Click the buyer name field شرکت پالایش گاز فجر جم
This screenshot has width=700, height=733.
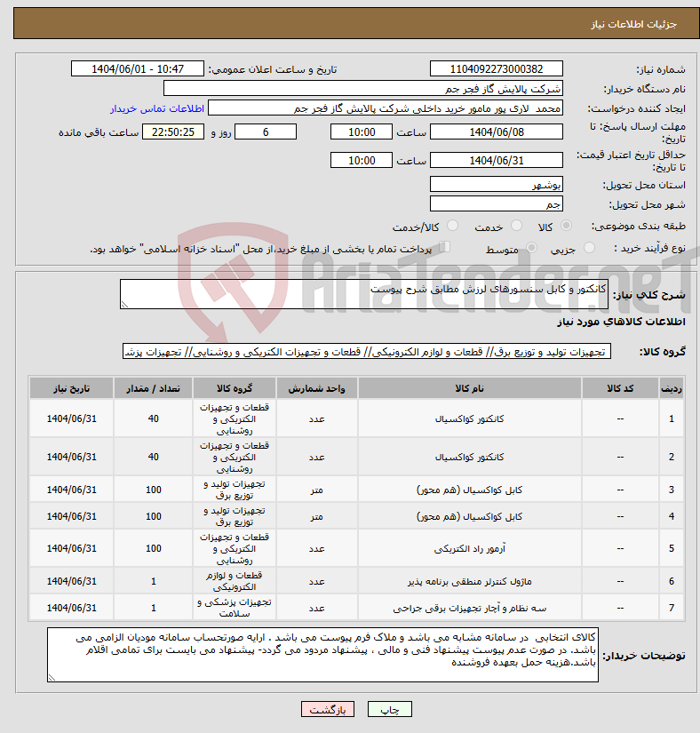[x=363, y=88]
